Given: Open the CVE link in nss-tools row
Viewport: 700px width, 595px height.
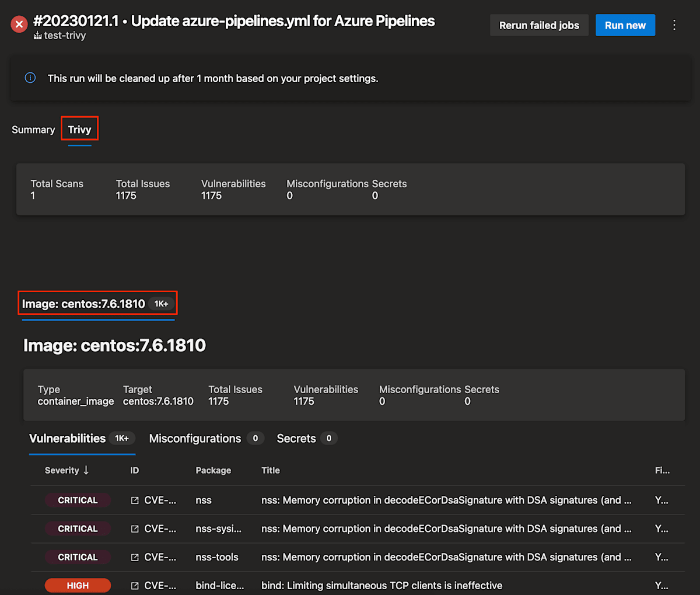Looking at the screenshot, I should pyautogui.click(x=160, y=558).
